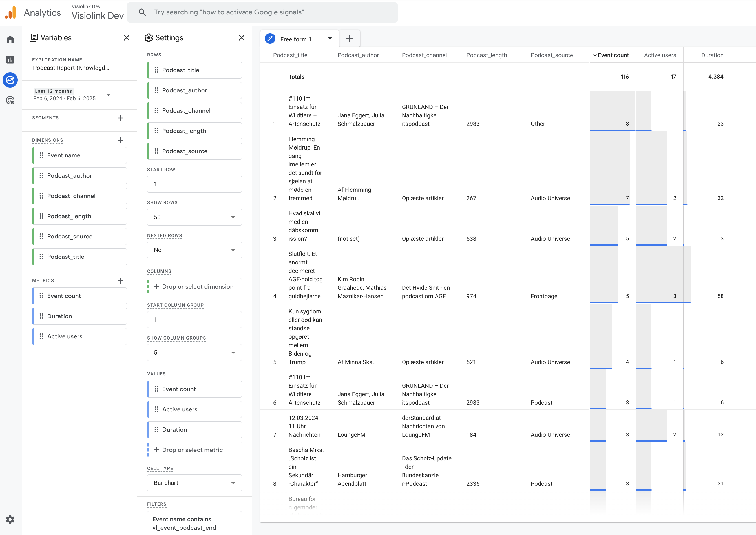Image resolution: width=756 pixels, height=535 pixels.
Task: Open the Home icon in sidebar
Action: pyautogui.click(x=10, y=39)
